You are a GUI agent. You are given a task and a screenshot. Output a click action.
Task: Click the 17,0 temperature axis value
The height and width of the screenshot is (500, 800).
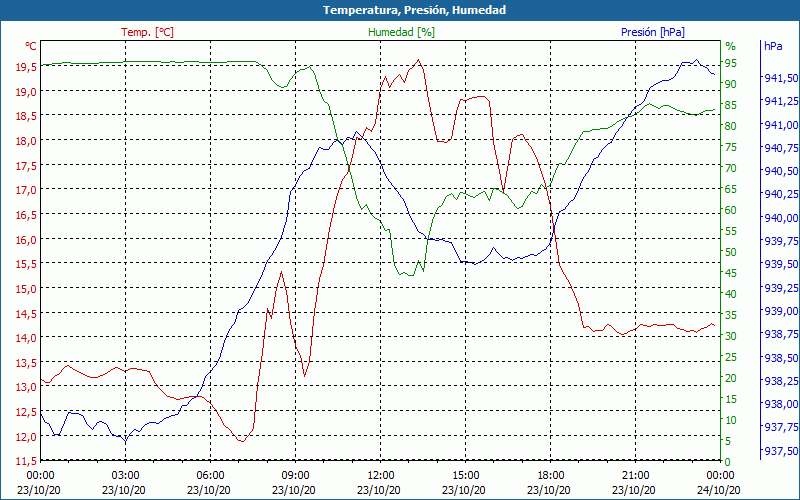26,190
